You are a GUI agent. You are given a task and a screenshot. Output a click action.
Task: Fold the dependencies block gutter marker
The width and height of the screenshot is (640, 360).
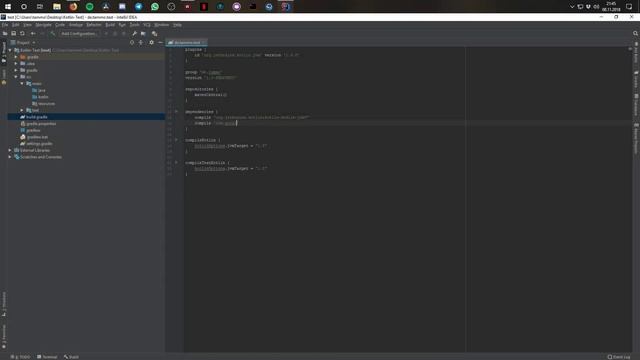176,111
